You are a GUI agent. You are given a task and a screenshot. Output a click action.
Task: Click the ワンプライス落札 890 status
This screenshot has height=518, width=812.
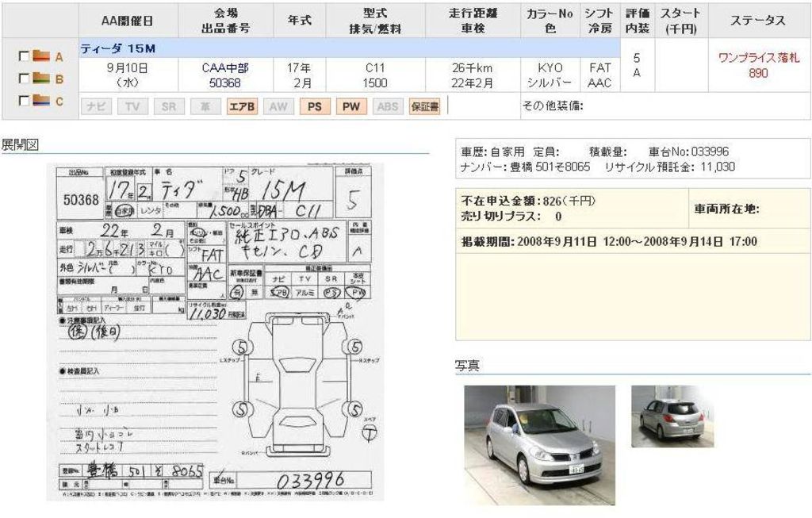(758, 66)
